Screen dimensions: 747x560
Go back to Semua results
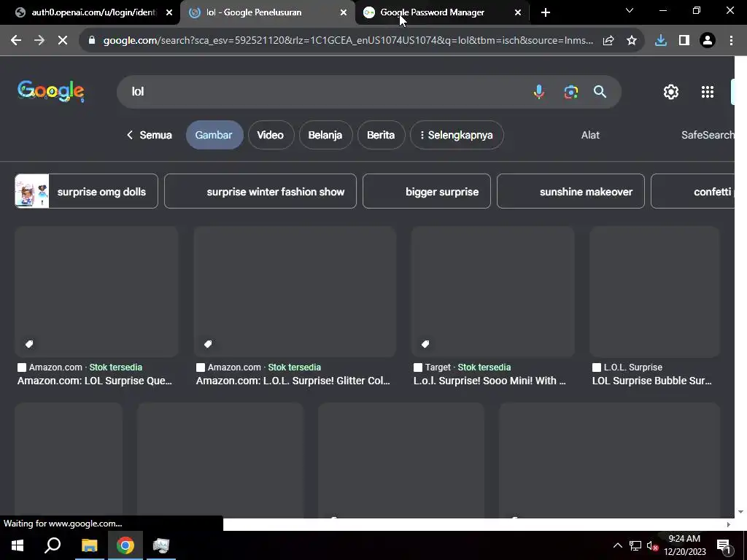tap(149, 135)
